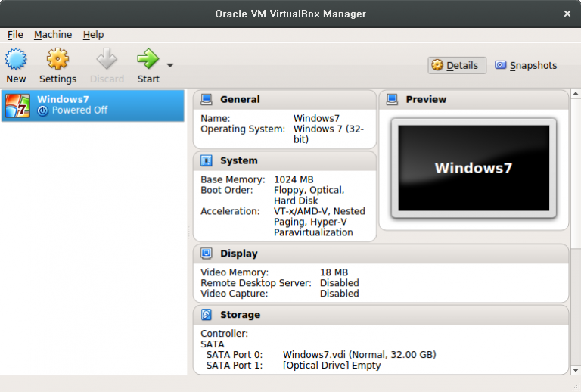Click the Display monitor icon
The image size is (581, 392).
(x=207, y=254)
